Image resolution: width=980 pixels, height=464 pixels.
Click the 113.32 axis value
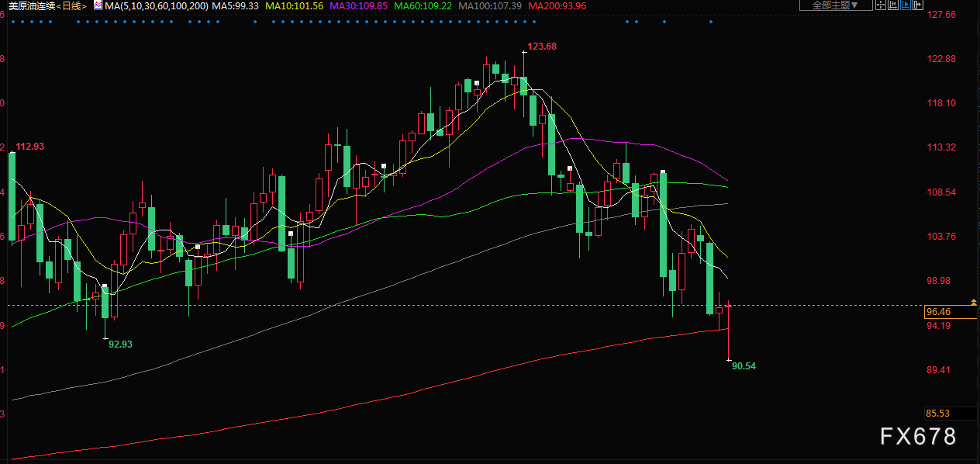click(941, 147)
